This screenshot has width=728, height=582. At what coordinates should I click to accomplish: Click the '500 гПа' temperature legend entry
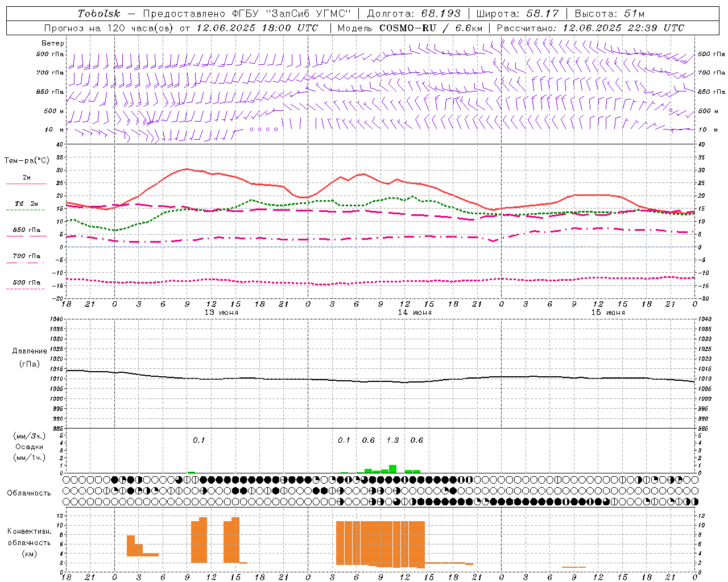[x=27, y=282]
